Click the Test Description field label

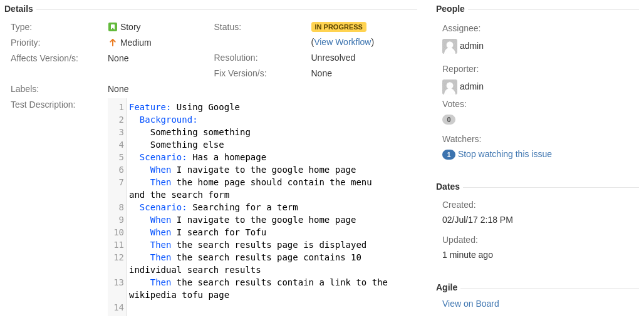pos(43,105)
